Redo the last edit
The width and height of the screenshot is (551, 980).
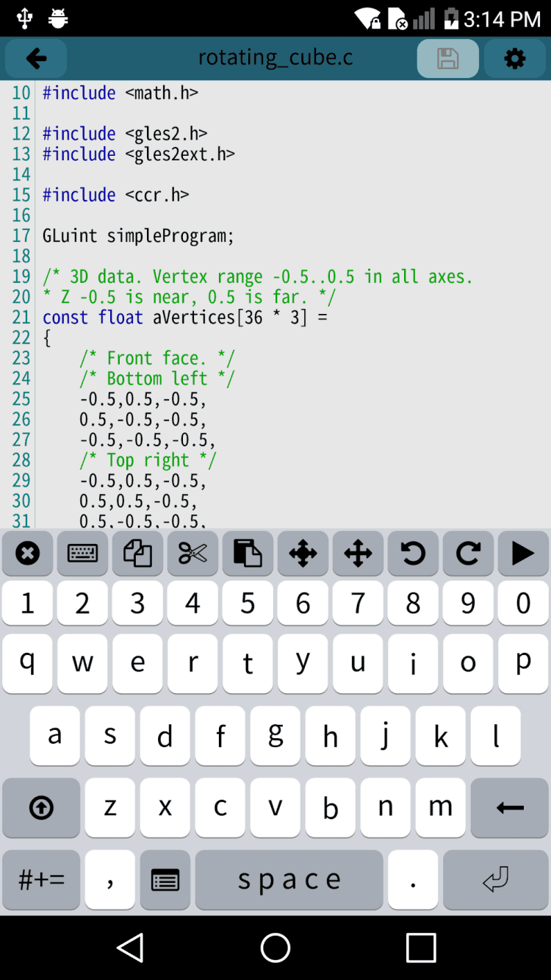(x=469, y=554)
